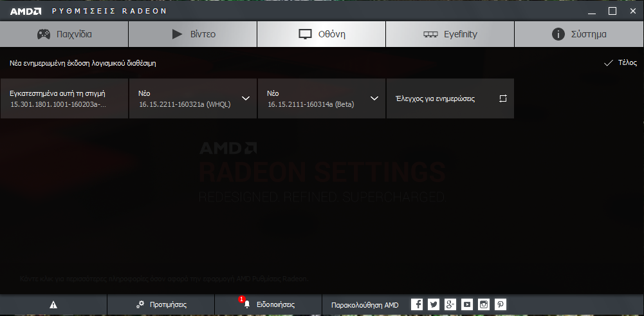Open AMD Pinterest icon

click(501, 304)
